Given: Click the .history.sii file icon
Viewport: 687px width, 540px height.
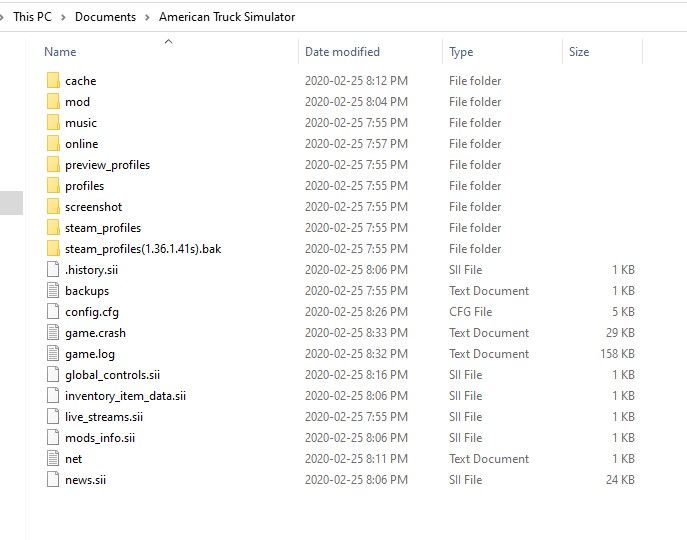Looking at the screenshot, I should [x=53, y=270].
